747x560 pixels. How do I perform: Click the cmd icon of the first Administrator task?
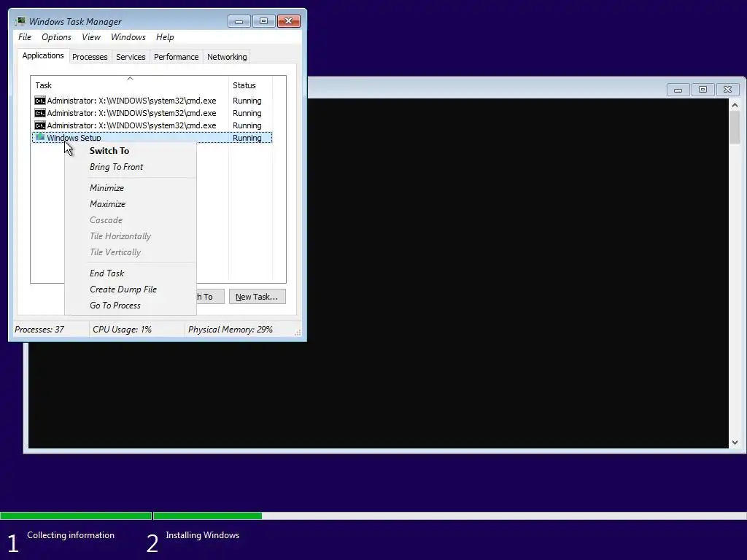(x=40, y=101)
